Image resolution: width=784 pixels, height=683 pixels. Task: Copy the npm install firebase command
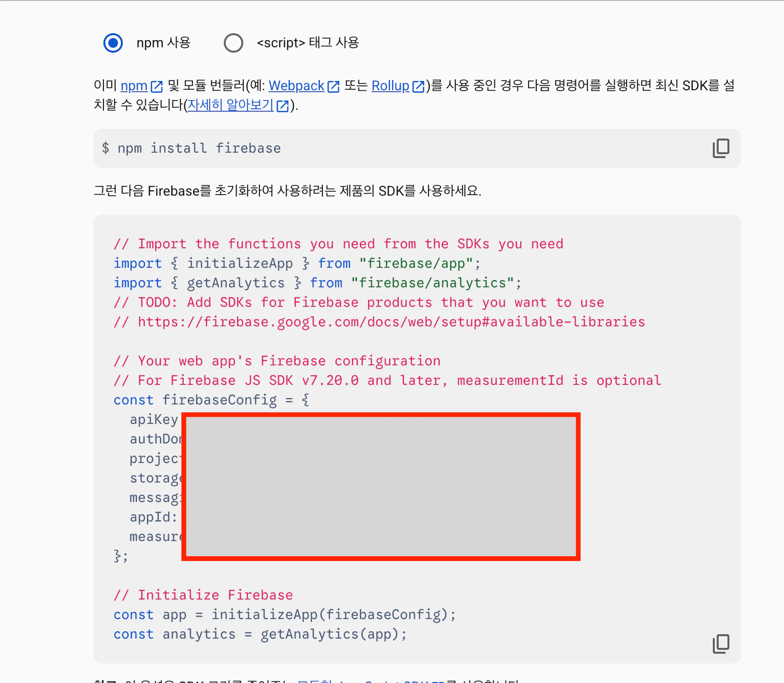[721, 148]
